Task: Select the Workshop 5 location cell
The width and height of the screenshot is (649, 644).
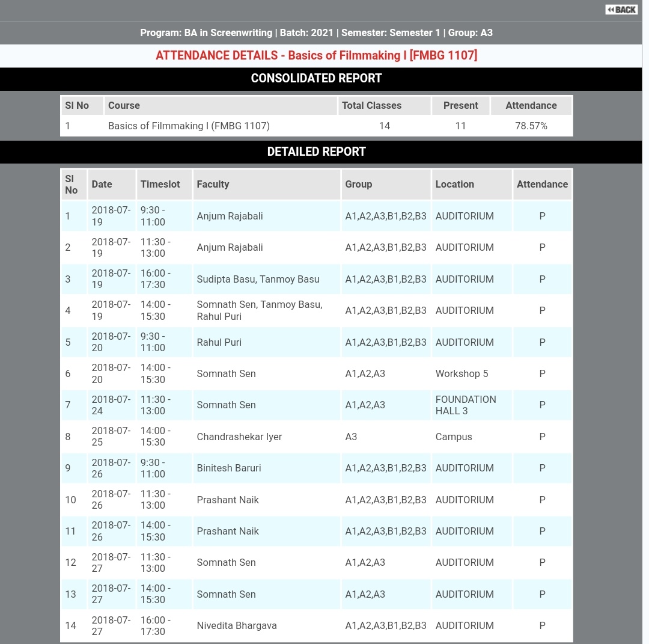Action: pyautogui.click(x=462, y=373)
